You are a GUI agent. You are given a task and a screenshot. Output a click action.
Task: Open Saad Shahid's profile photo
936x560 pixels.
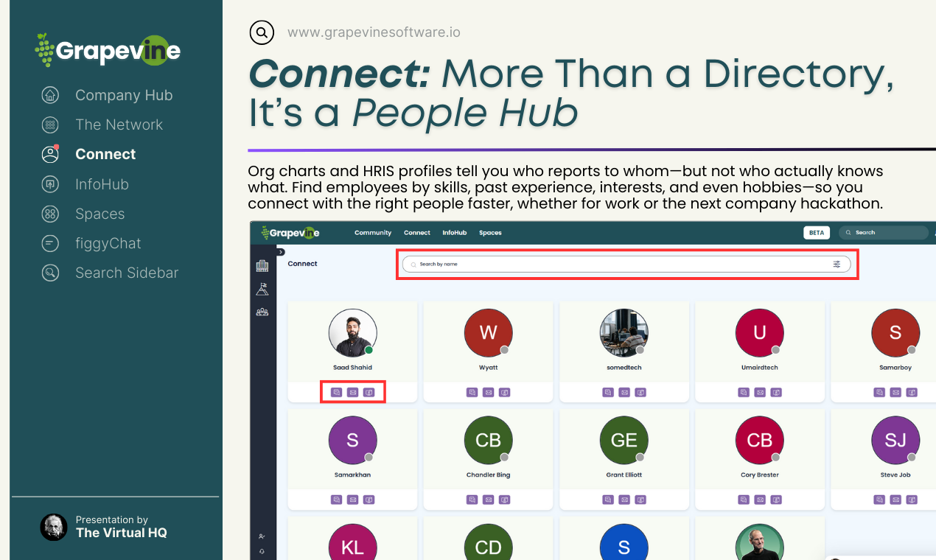352,333
